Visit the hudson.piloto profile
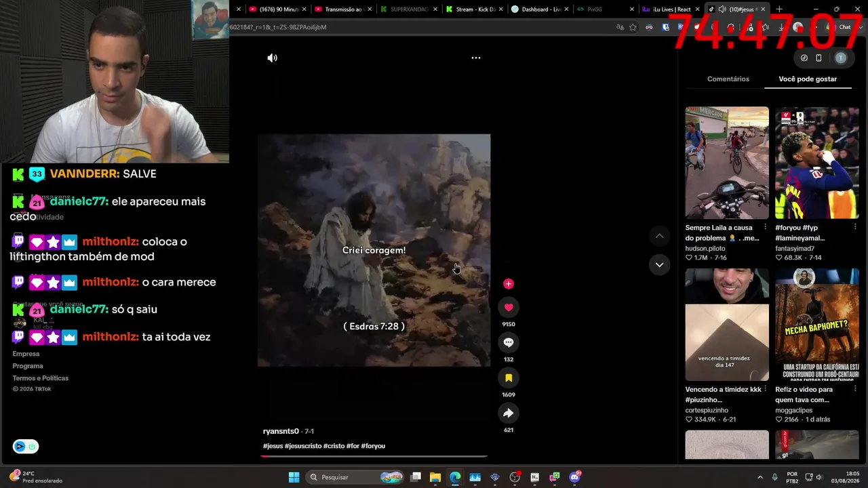The height and width of the screenshot is (488, 868). point(705,249)
